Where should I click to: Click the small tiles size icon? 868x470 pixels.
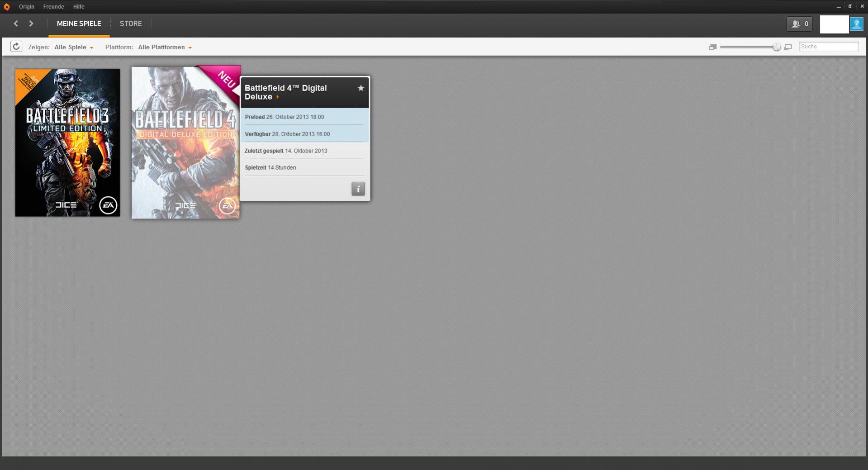pyautogui.click(x=713, y=47)
